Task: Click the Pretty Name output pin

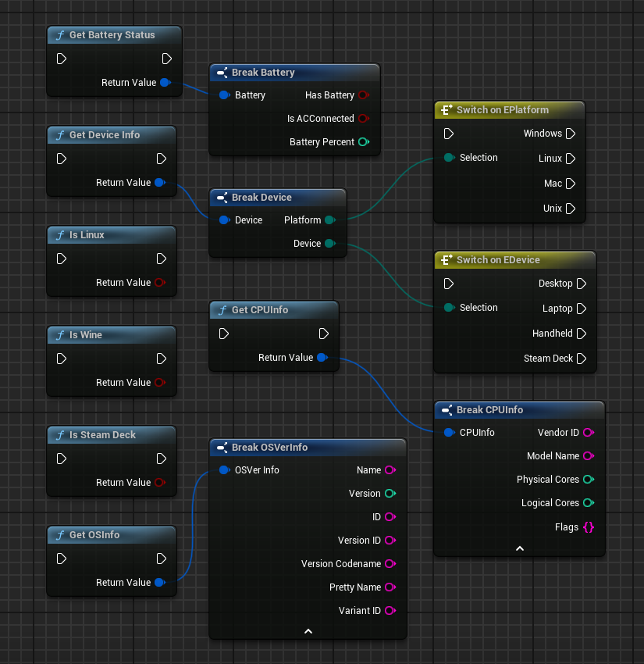Action: click(x=390, y=587)
